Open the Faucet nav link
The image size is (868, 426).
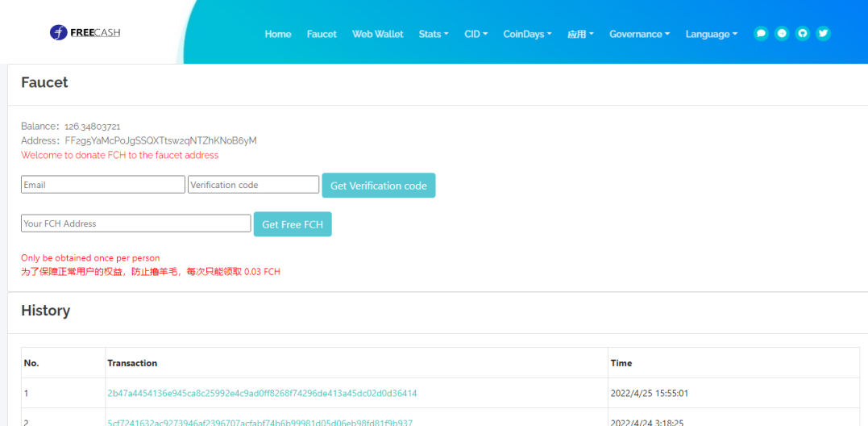[322, 34]
